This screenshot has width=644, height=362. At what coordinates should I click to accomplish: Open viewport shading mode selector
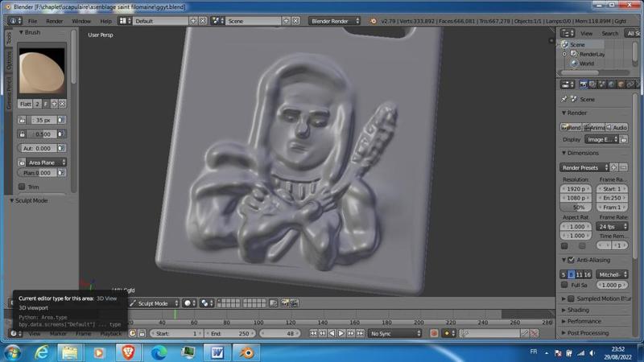pos(189,303)
